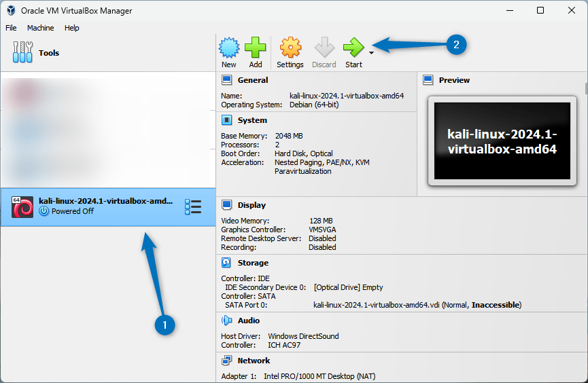588x383 pixels.
Task: Click the Preview section monitor icon
Action: click(428, 80)
